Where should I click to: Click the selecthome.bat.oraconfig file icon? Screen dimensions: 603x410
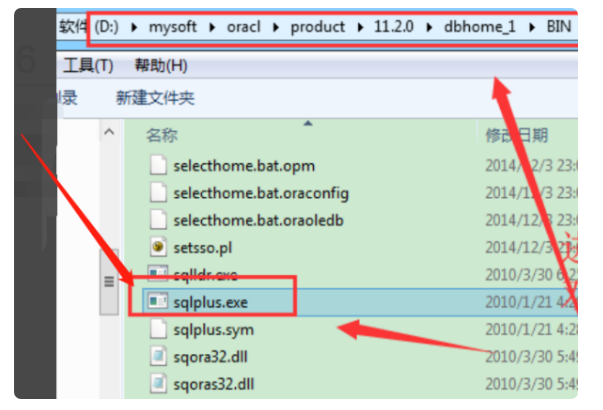pos(156,192)
